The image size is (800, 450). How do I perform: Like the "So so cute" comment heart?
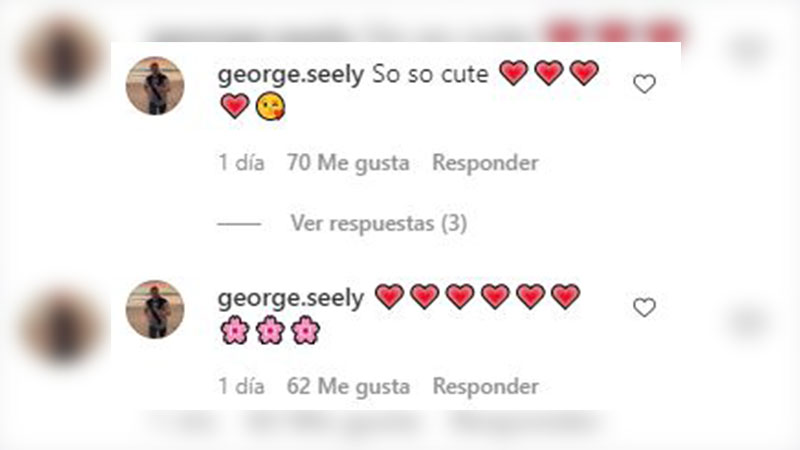644,84
